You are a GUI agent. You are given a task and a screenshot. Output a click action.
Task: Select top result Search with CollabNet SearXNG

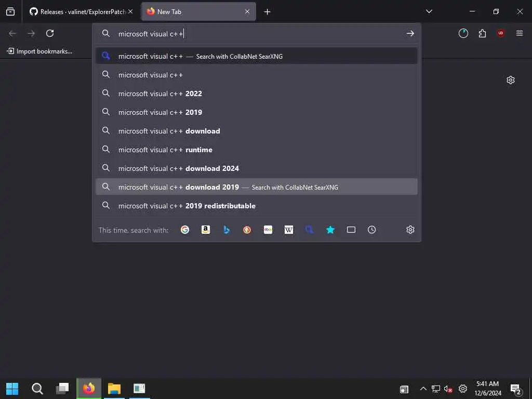[x=257, y=56]
